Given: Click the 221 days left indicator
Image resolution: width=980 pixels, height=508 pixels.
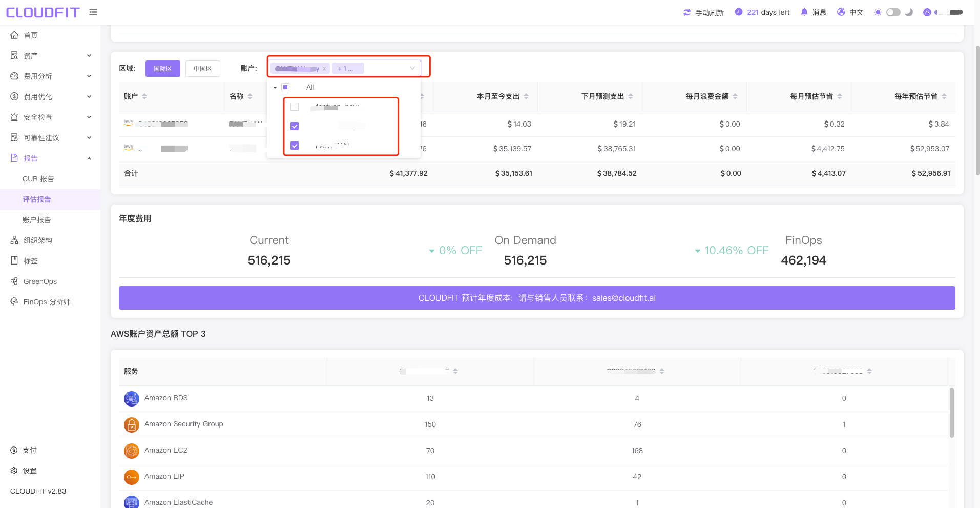Looking at the screenshot, I should 762,12.
